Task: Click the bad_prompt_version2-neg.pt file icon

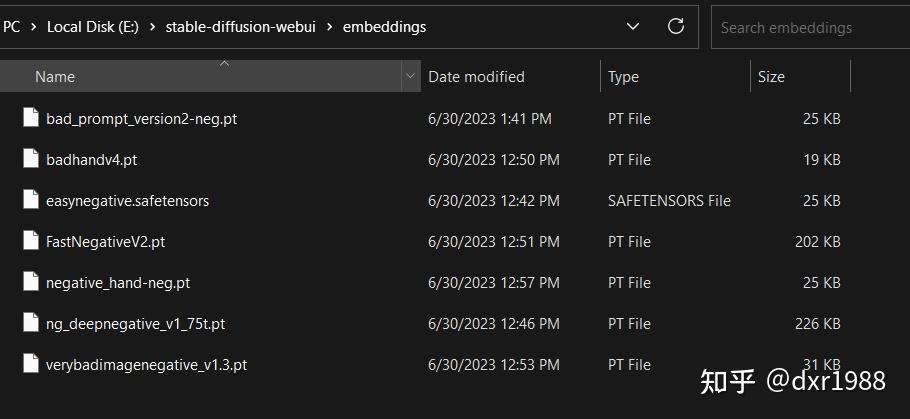Action: point(30,118)
